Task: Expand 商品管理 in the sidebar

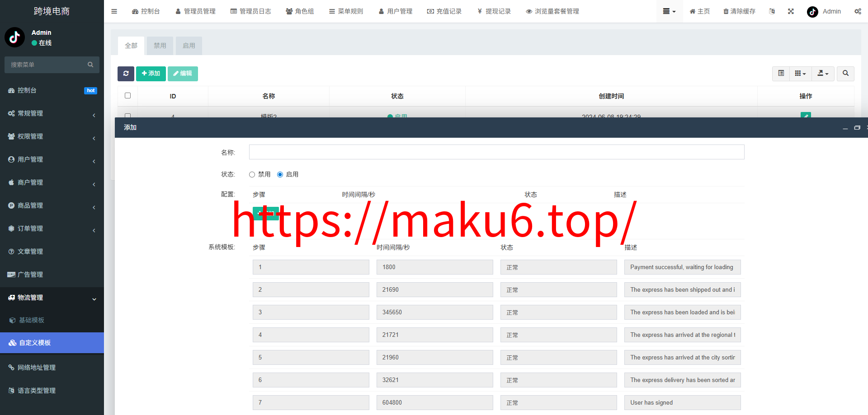Action: pos(52,205)
